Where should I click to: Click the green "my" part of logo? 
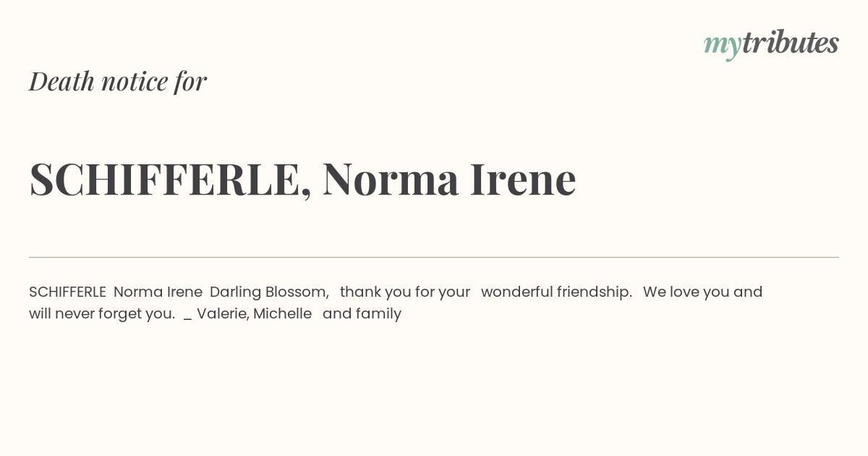pos(723,46)
